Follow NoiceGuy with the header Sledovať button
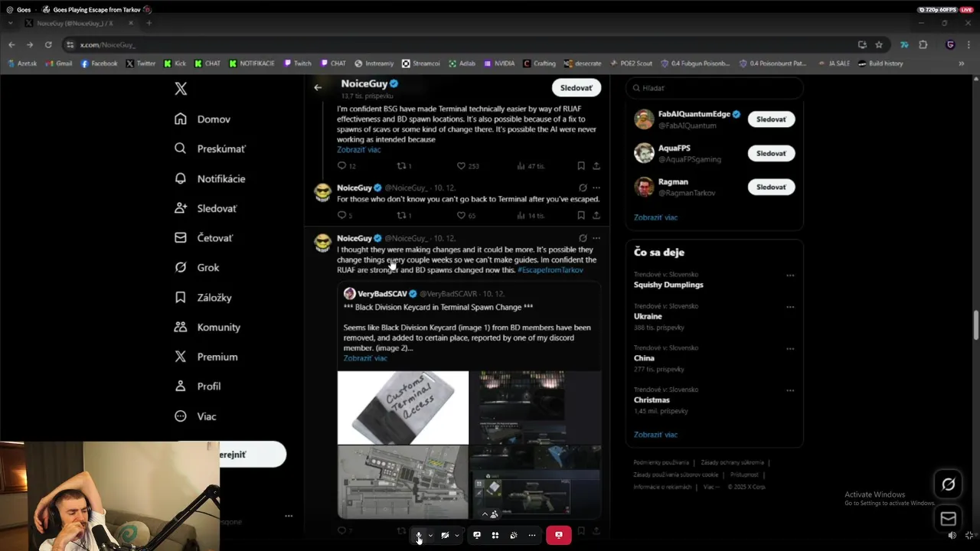The image size is (980, 551). [577, 87]
